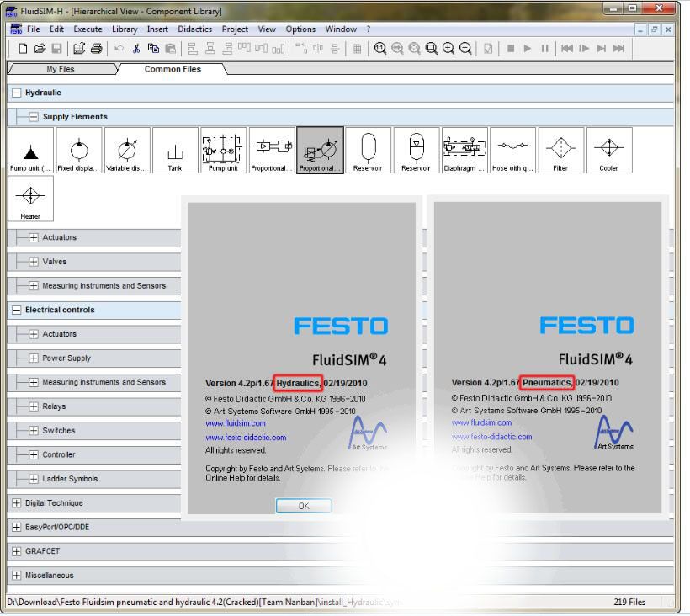Click the '219 Files' status bar text
This screenshot has height=616, width=690.
click(x=629, y=603)
